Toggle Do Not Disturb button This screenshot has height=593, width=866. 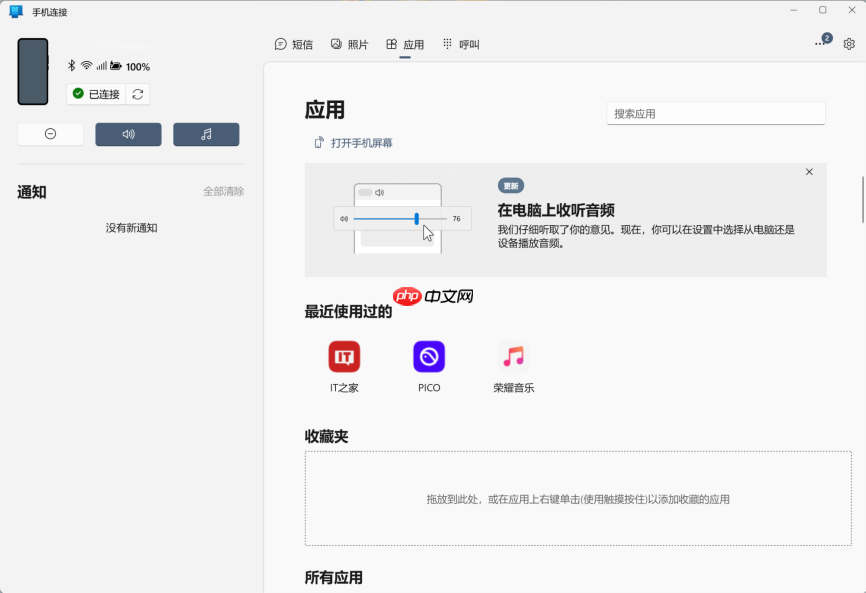pos(50,134)
